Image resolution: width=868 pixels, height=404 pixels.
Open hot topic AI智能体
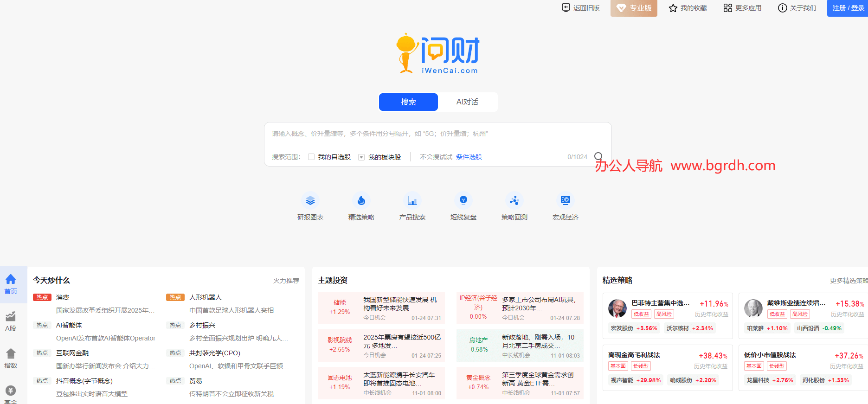coord(69,325)
